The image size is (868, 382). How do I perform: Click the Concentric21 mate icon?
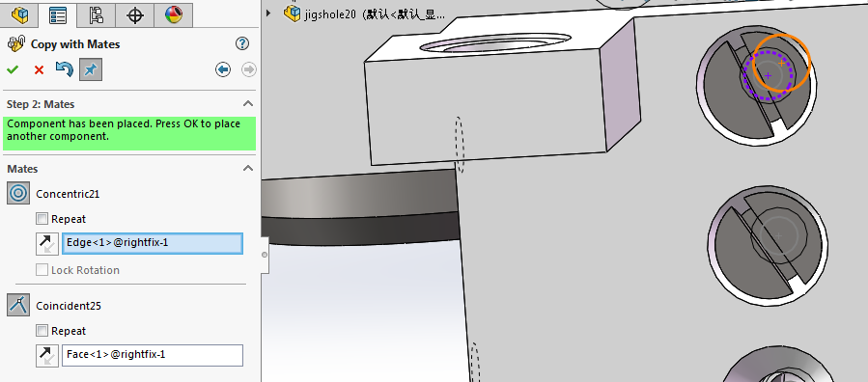(x=18, y=194)
